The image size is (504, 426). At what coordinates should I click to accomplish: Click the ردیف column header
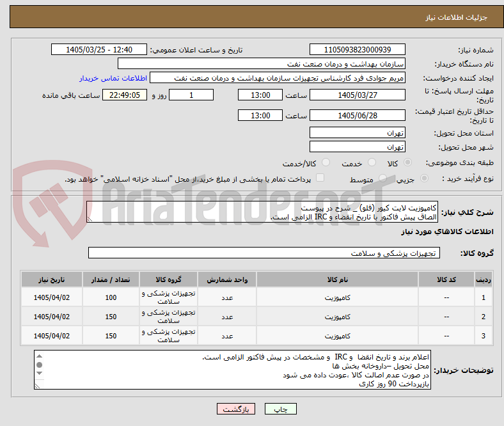click(x=484, y=280)
